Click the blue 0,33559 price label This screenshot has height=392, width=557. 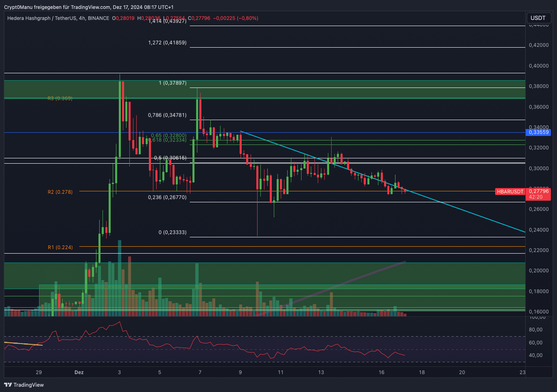click(x=538, y=132)
